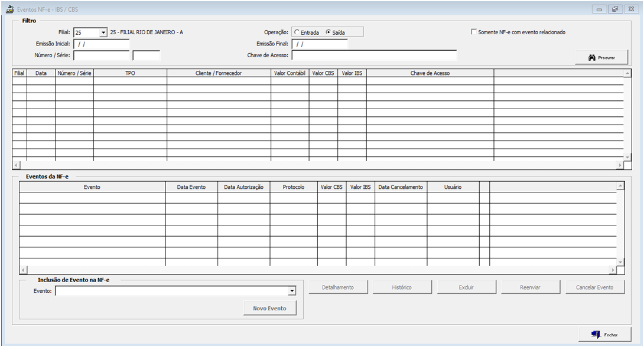
Task: Click the Detalhamento button
Action: click(x=338, y=287)
